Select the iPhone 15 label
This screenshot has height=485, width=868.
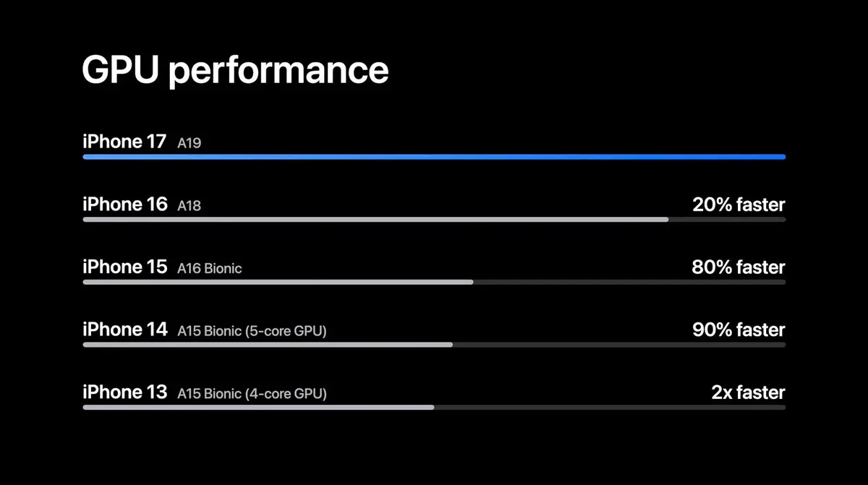pos(124,267)
